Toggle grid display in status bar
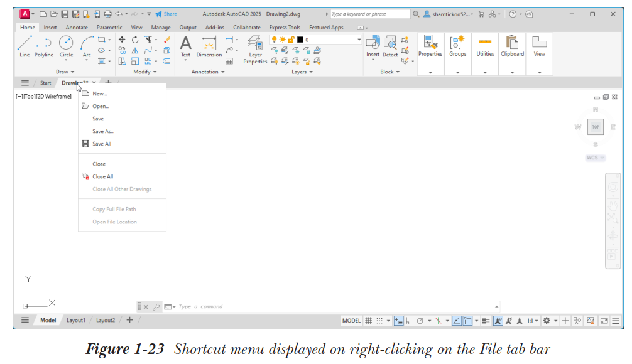Image resolution: width=632 pixels, height=364 pixels. tap(368, 321)
